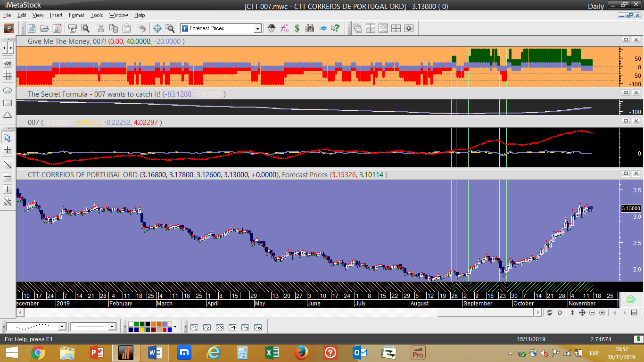Open the Forecast Prices indicator dropdown

point(257,28)
